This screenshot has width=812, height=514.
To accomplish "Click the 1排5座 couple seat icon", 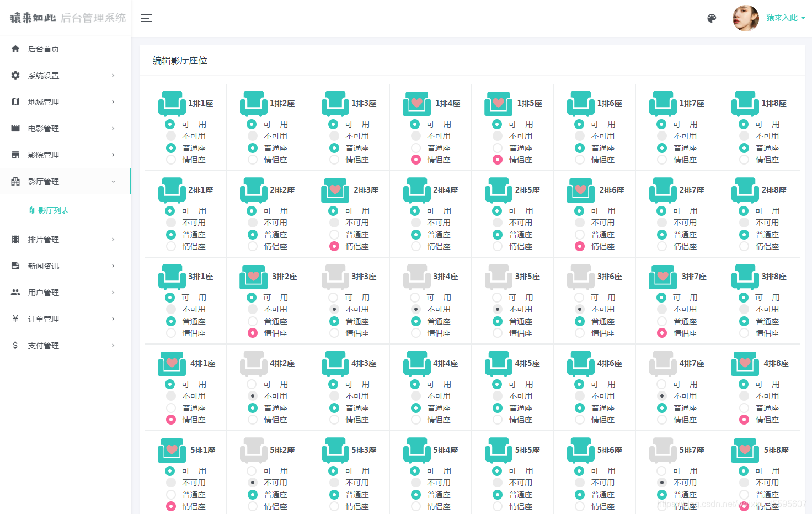I will click(499, 103).
